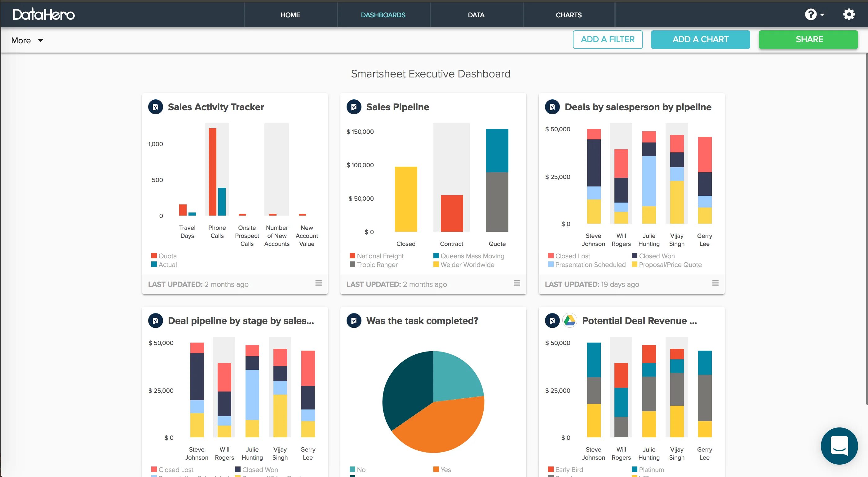Open the chat support bubble

[839, 445]
